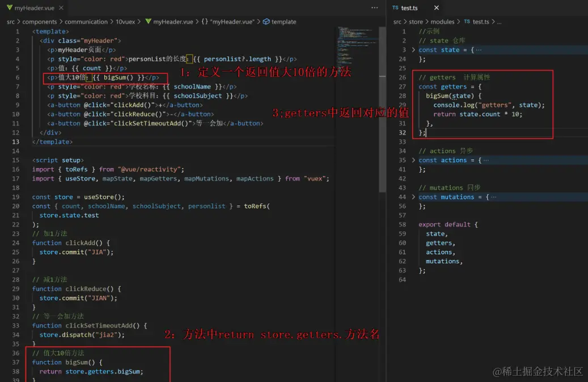Click 'store.state.test' on line 21
Image resolution: width=588 pixels, height=382 pixels.
69,215
